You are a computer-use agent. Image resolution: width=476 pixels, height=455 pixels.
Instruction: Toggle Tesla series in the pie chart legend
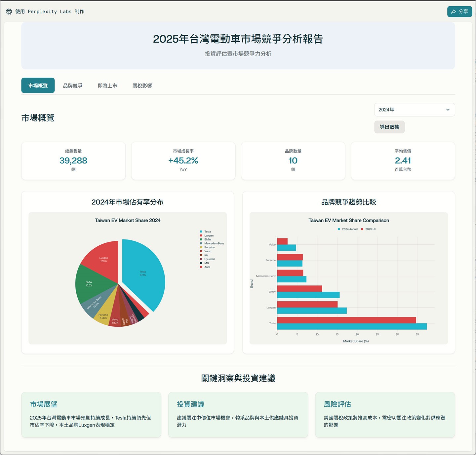pos(207,231)
